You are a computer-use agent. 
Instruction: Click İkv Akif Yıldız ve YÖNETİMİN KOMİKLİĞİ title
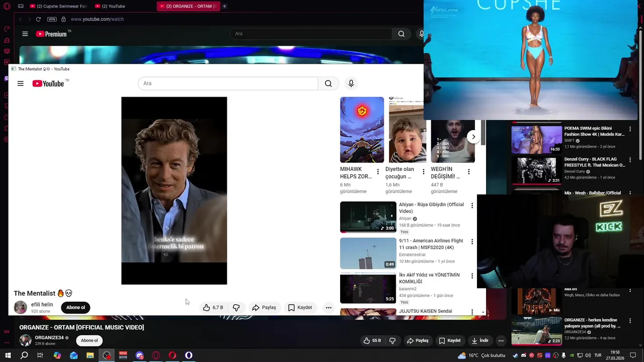click(x=429, y=278)
